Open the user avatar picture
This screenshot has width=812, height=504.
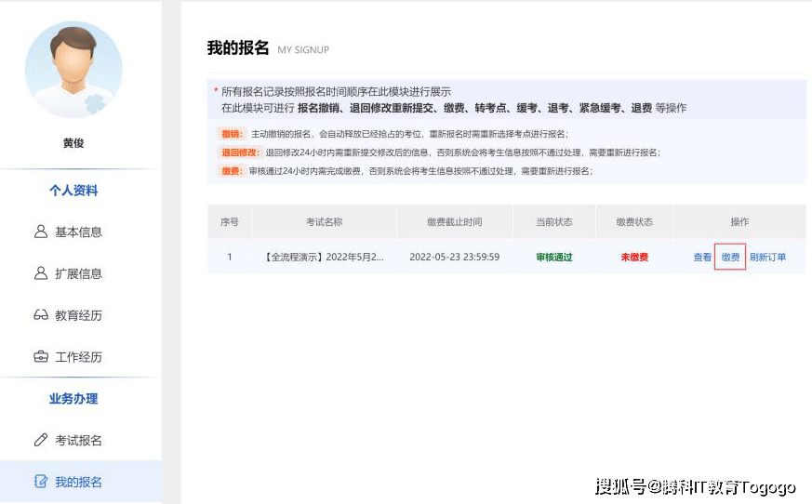click(x=73, y=70)
